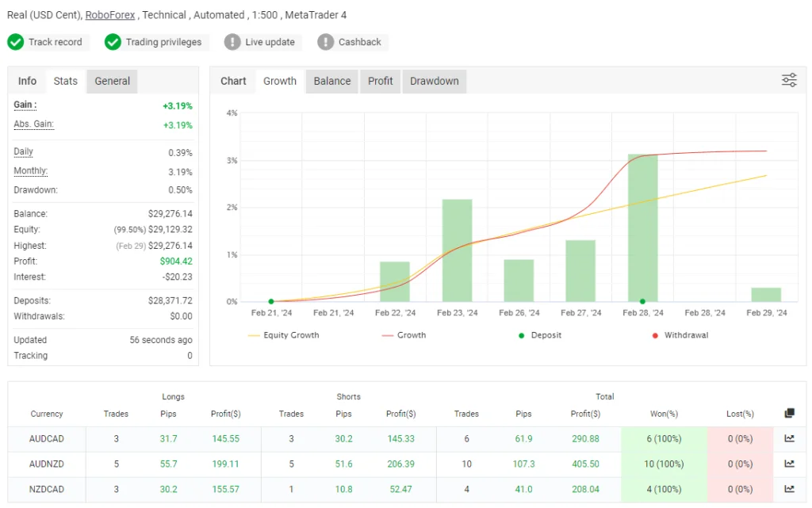This screenshot has width=812, height=508.
Task: Switch to the Stats tab
Action: coord(65,80)
